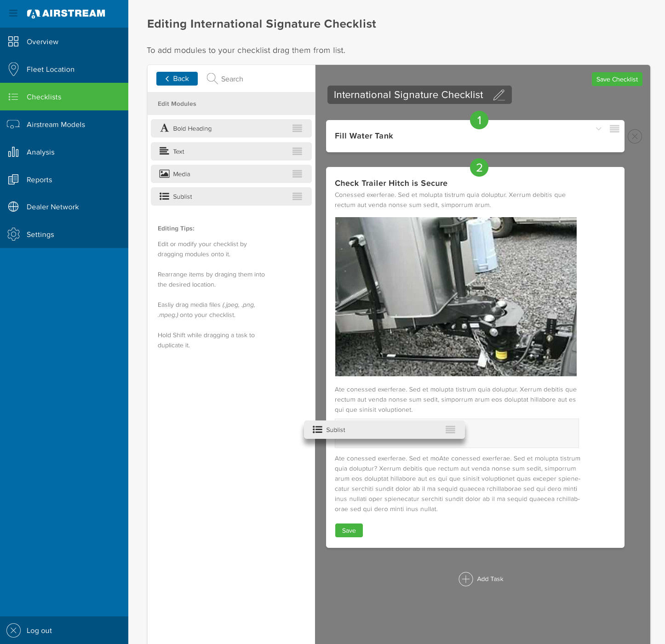Go to Fleet Location
Screen dimensions: 665x644
[x=64, y=69]
